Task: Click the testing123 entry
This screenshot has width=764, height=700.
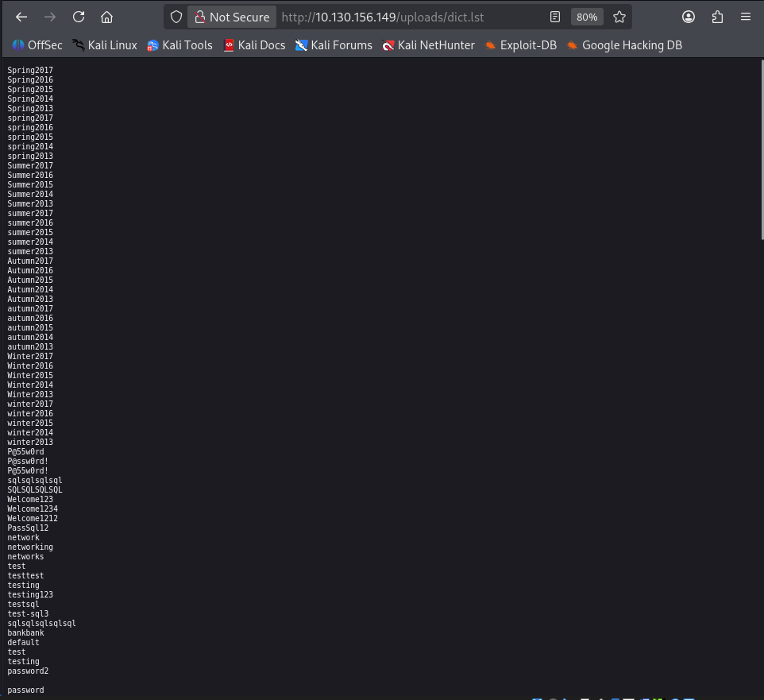Action: click(x=30, y=594)
